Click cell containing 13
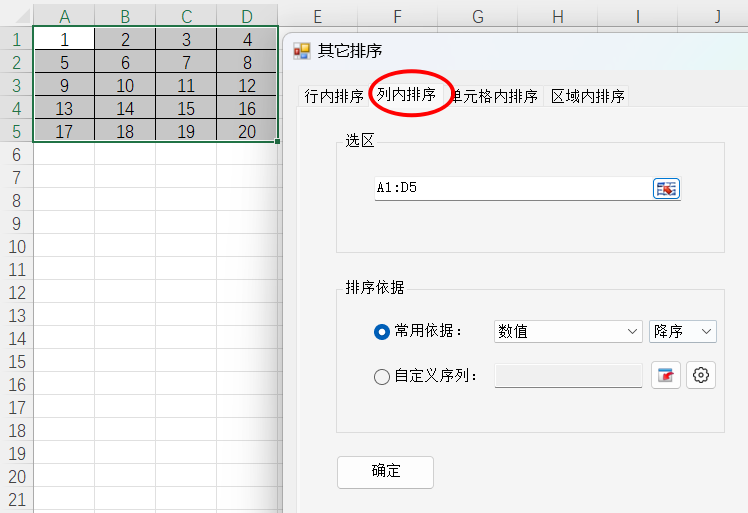The height and width of the screenshot is (513, 748). (64, 108)
